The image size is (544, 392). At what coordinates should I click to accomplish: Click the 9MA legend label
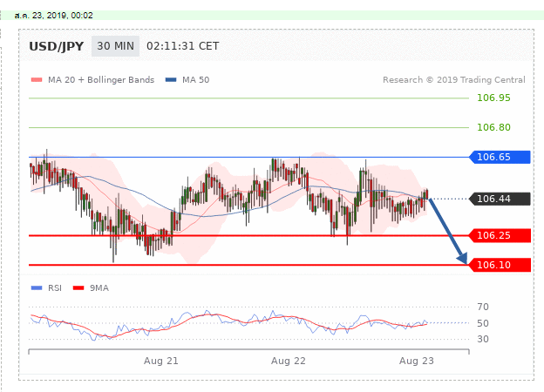click(99, 288)
